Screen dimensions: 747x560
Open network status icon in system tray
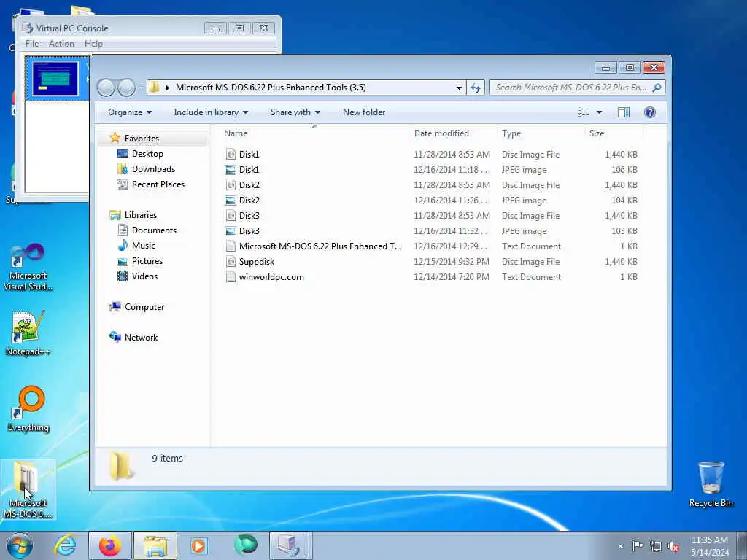coord(656,546)
